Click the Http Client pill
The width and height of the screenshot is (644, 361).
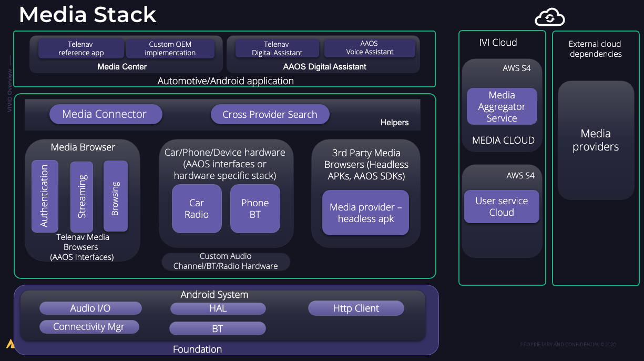point(356,308)
